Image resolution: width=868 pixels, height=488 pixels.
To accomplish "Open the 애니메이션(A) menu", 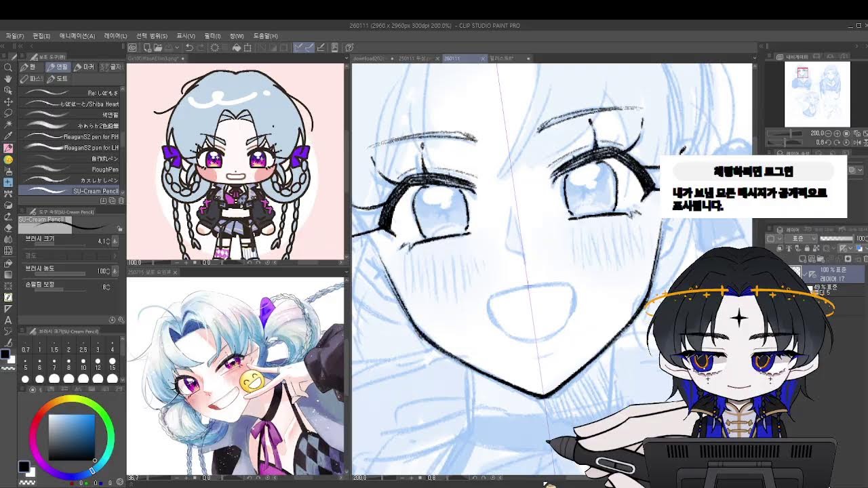I will [x=77, y=36].
